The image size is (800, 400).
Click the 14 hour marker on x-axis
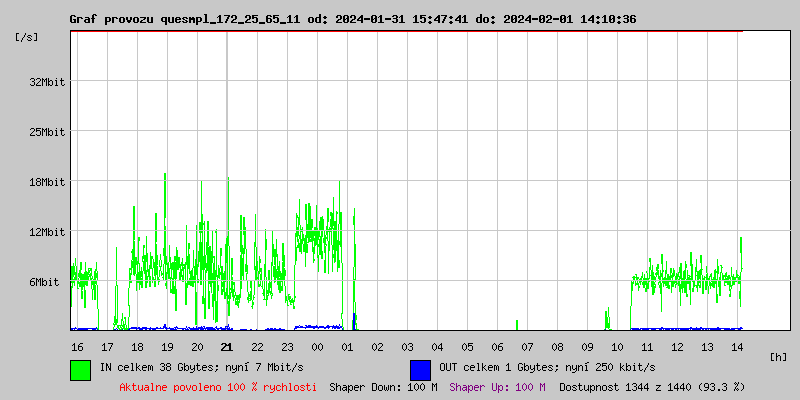click(x=737, y=347)
